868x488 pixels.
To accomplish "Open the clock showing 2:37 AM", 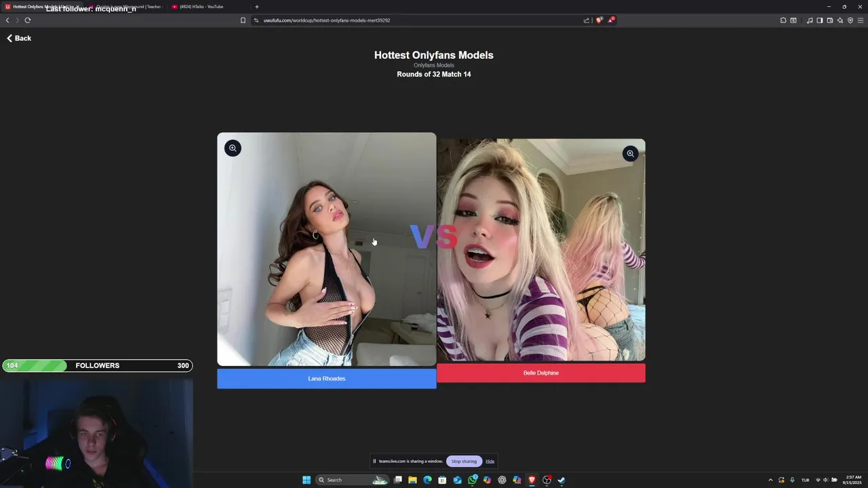I will click(x=852, y=480).
